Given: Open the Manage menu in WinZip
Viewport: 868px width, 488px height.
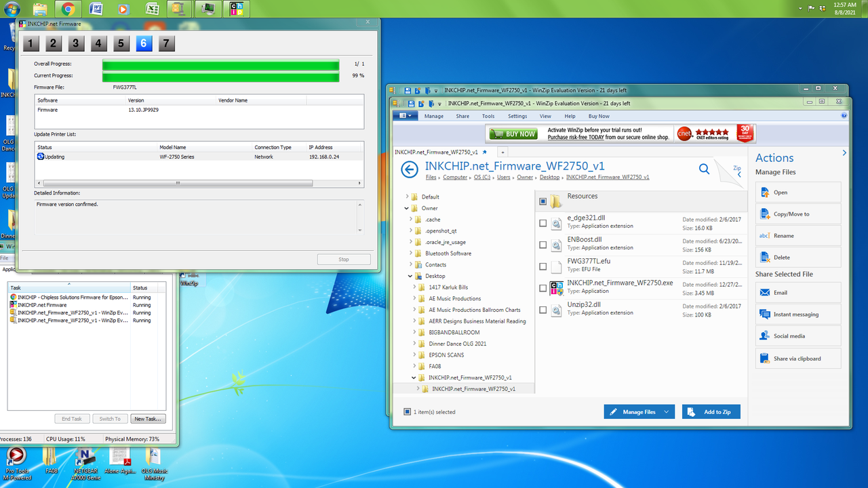Looking at the screenshot, I should click(434, 116).
